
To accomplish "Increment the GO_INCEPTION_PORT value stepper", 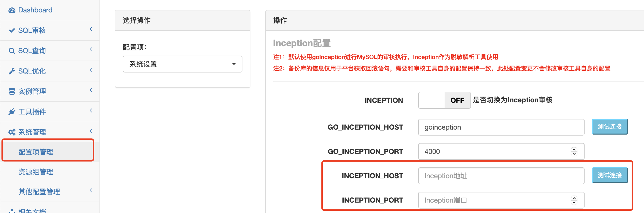I will [574, 149].
